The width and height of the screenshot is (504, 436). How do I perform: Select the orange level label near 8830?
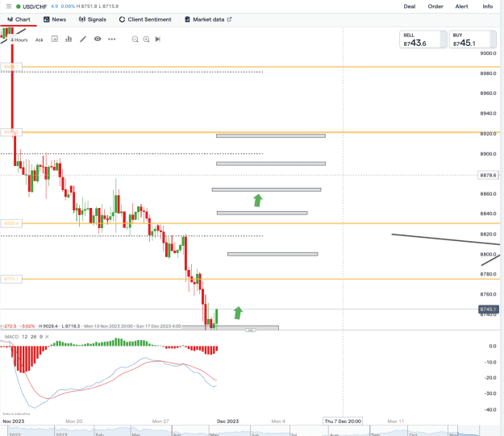11,223
